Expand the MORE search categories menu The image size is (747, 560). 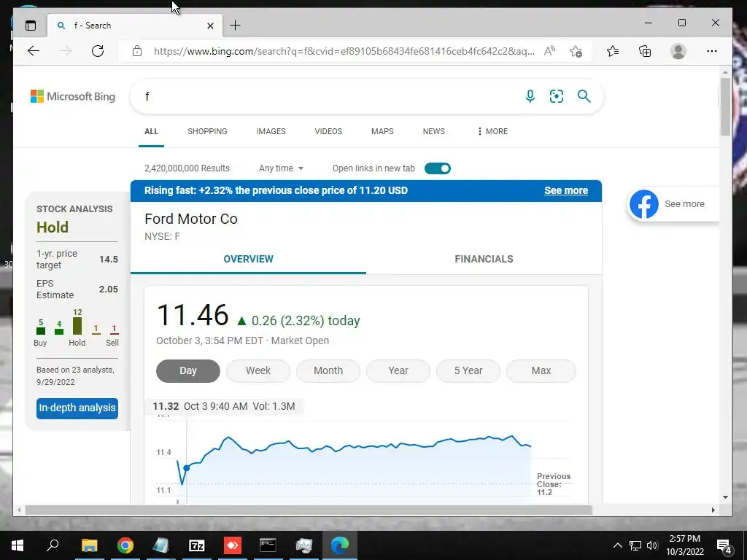click(492, 131)
